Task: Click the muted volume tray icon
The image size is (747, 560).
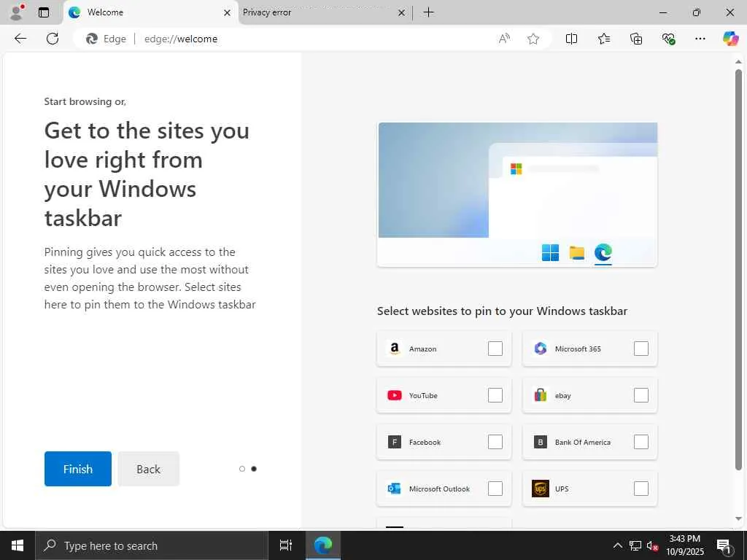Action: coord(651,545)
